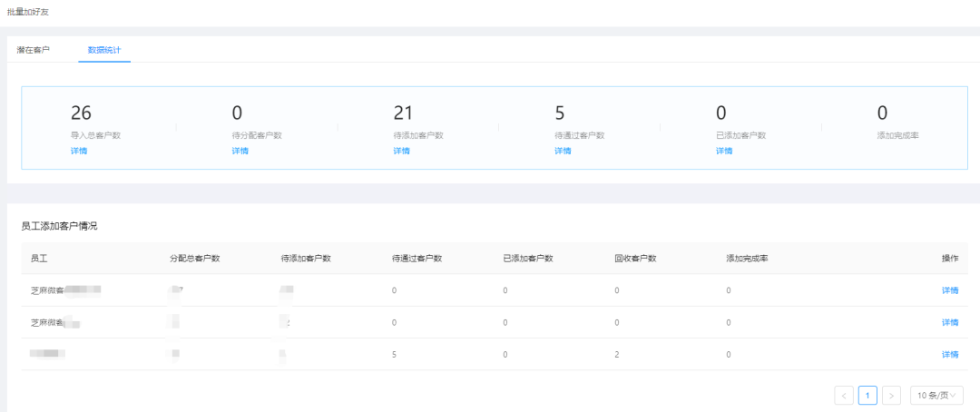980x412 pixels.
Task: Click the 添加完成率 column header in the table
Action: pos(747,259)
